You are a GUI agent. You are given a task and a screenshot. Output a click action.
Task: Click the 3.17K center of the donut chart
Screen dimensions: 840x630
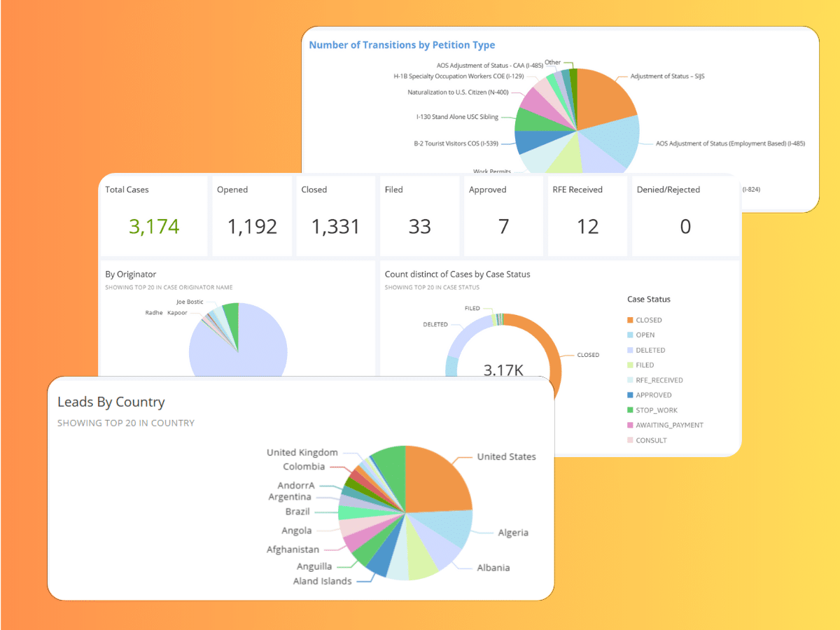point(503,369)
